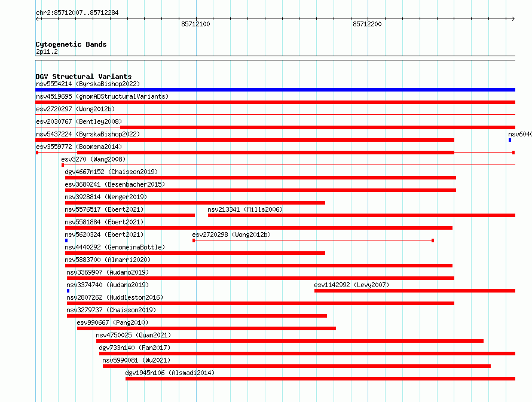Select the nsv2807262 (Huddleston2016) label
The image size is (532, 402).
(115, 297)
